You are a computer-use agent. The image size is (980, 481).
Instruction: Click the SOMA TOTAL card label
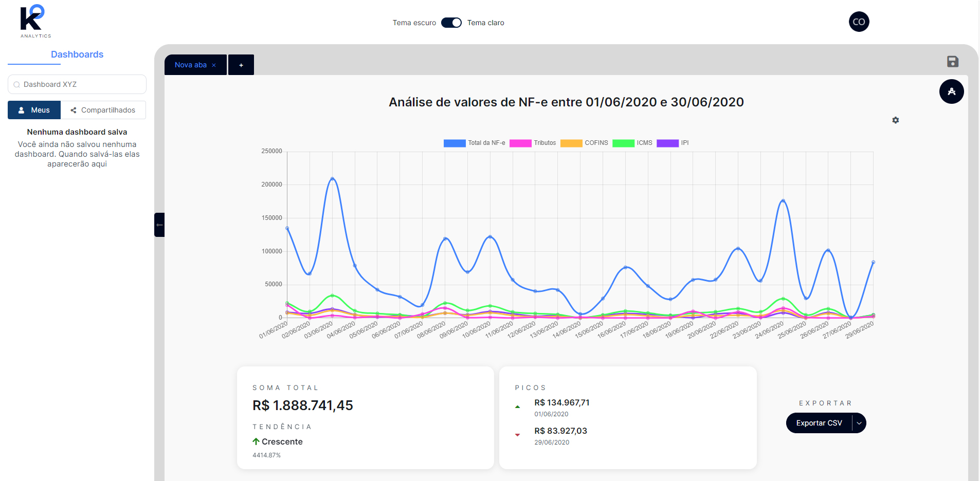tap(285, 388)
